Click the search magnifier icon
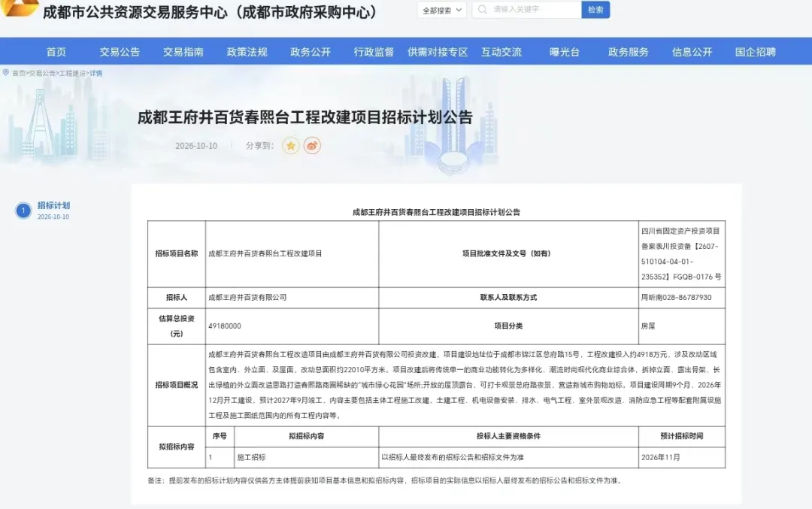The image size is (812, 509). [x=482, y=9]
